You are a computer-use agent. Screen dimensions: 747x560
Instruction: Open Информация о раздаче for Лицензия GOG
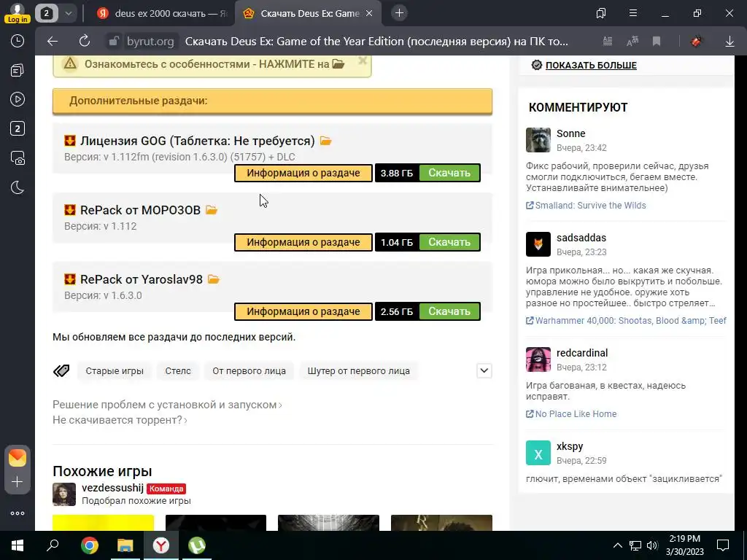pos(303,173)
